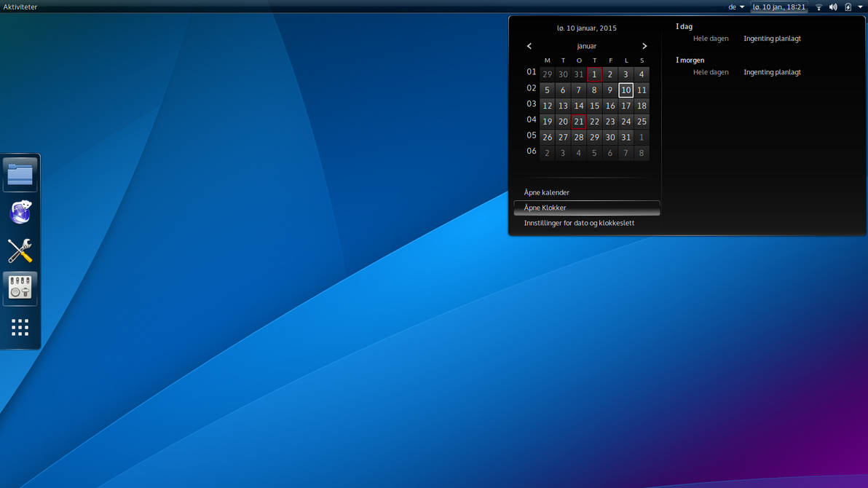Select January 1 in the calendar grid
868x488 pixels.
pos(594,74)
